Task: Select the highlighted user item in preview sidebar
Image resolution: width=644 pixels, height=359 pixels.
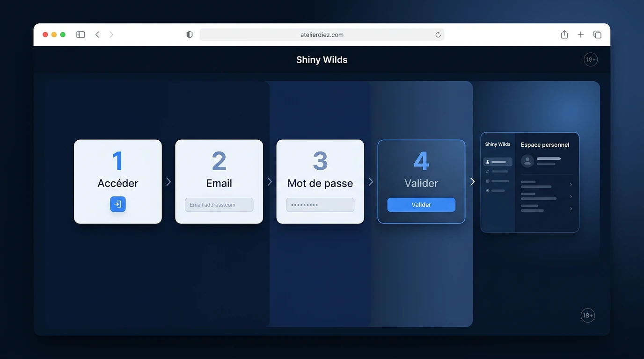Action: pos(498,162)
